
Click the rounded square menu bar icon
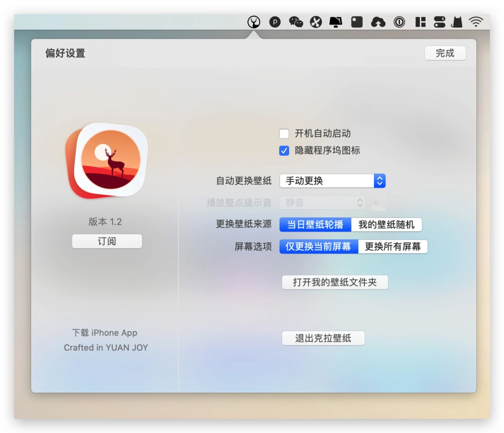click(357, 22)
